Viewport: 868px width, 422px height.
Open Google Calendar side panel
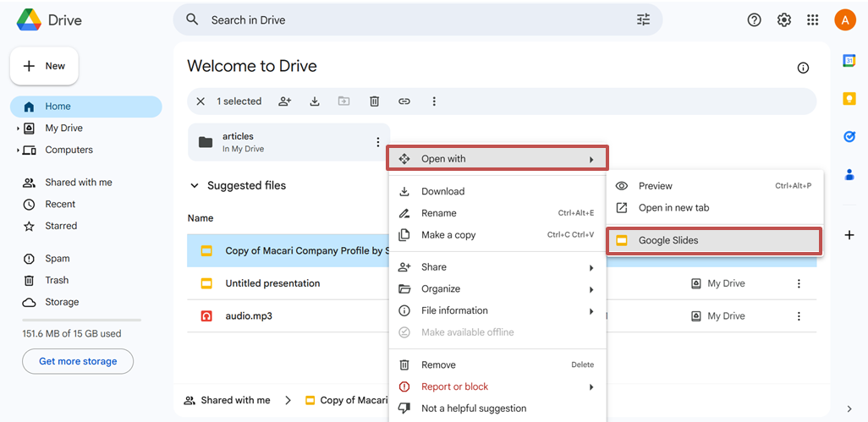coord(849,62)
